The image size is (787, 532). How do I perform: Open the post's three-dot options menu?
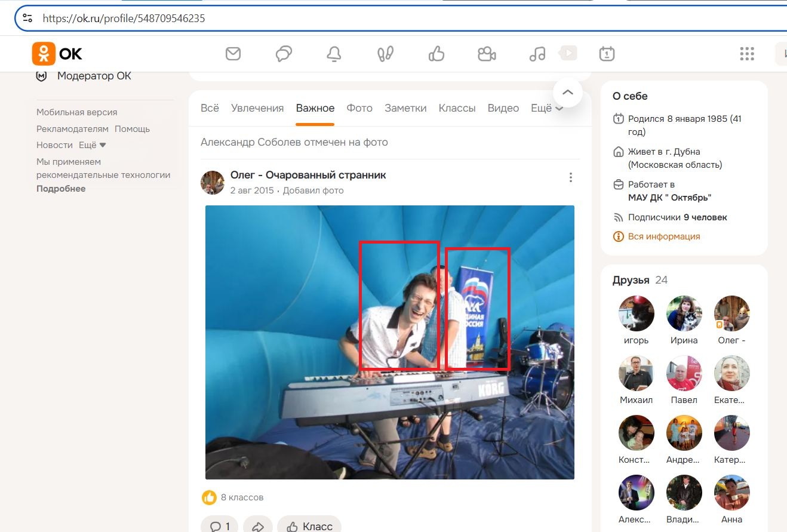tap(570, 177)
